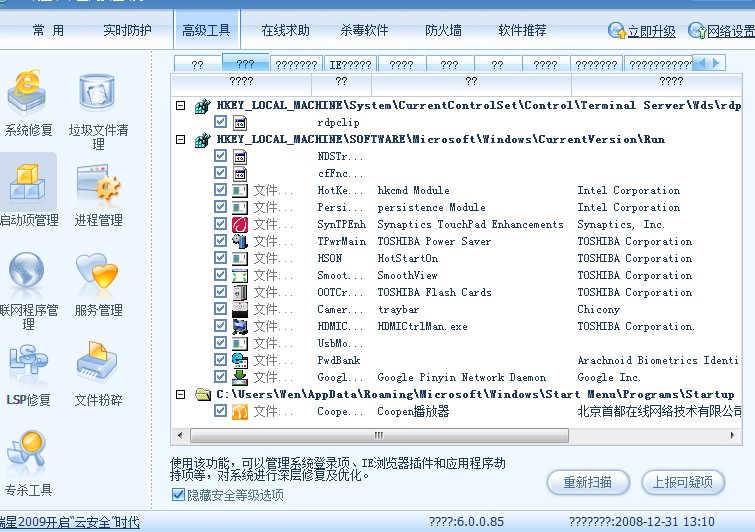Click the Chicony company cell
755x532 pixels.
tap(598, 310)
